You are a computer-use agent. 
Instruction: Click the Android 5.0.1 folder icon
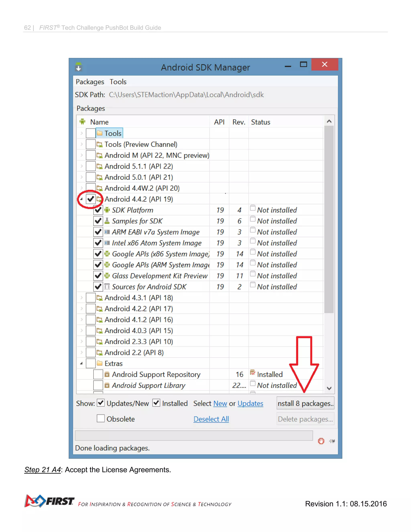pos(99,177)
